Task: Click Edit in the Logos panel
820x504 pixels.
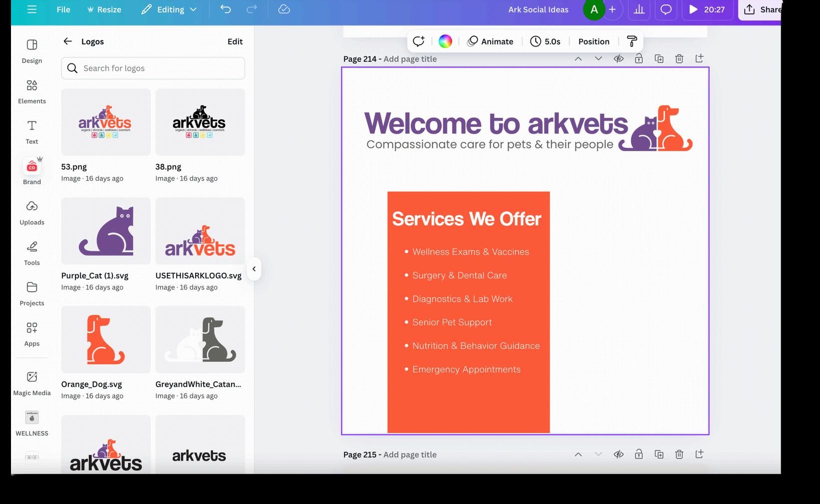Action: pos(235,41)
